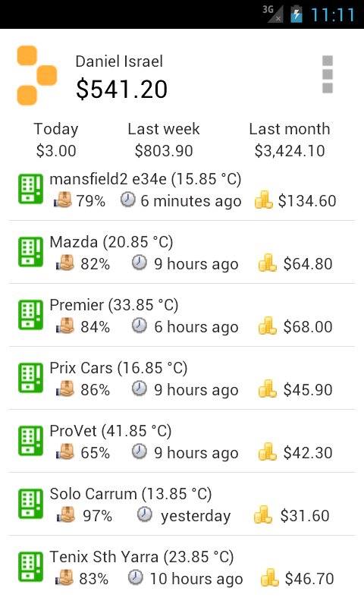Open the Today sales summary
Viewport: 364px width, 607px height.
click(56, 140)
